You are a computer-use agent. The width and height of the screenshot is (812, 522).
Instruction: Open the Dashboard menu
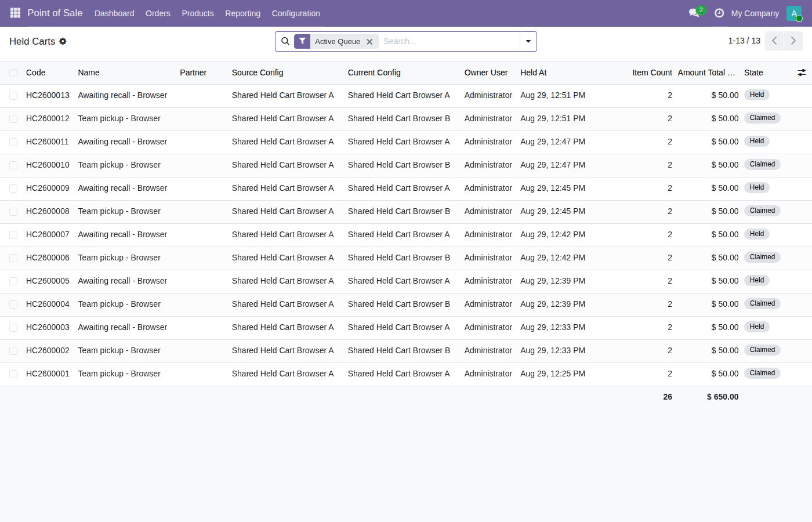114,13
